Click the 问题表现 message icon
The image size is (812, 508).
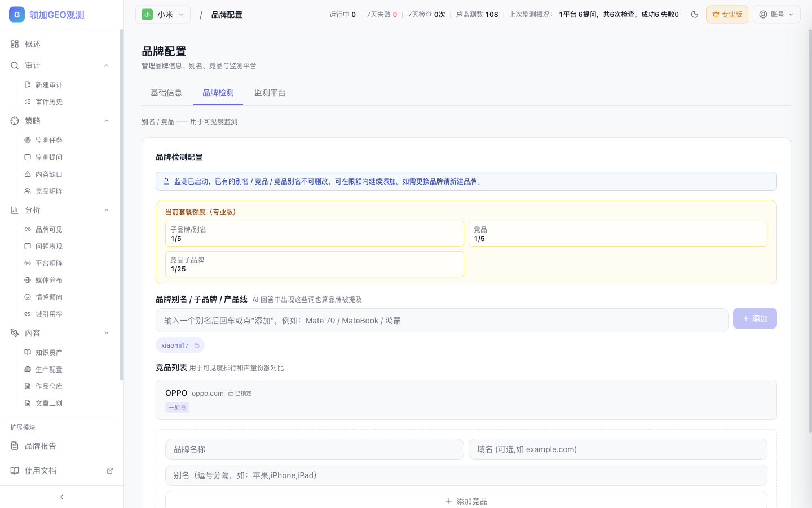click(28, 246)
